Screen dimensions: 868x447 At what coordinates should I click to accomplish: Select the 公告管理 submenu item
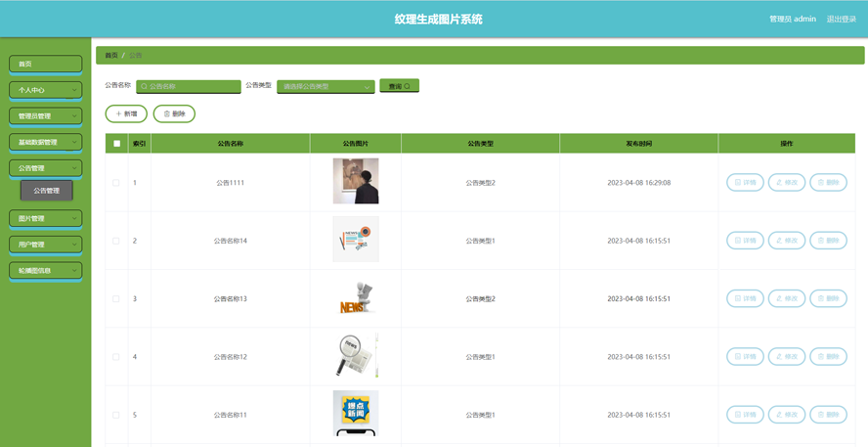47,191
